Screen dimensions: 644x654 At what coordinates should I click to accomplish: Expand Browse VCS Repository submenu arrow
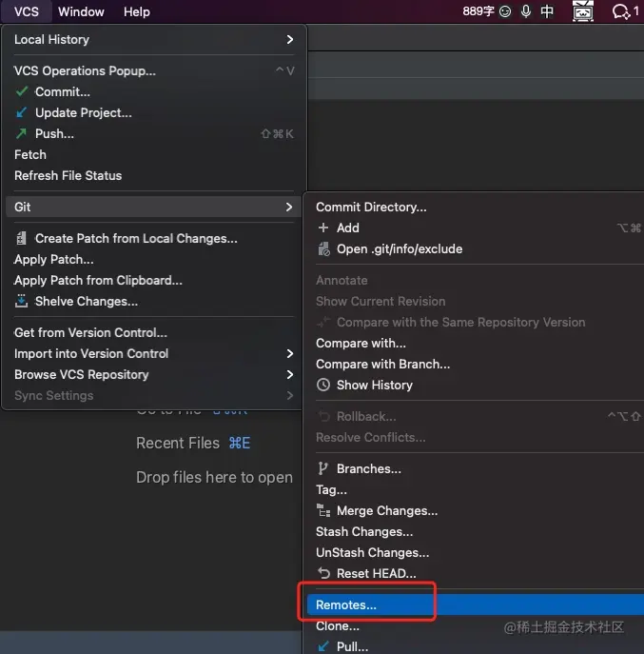click(290, 374)
